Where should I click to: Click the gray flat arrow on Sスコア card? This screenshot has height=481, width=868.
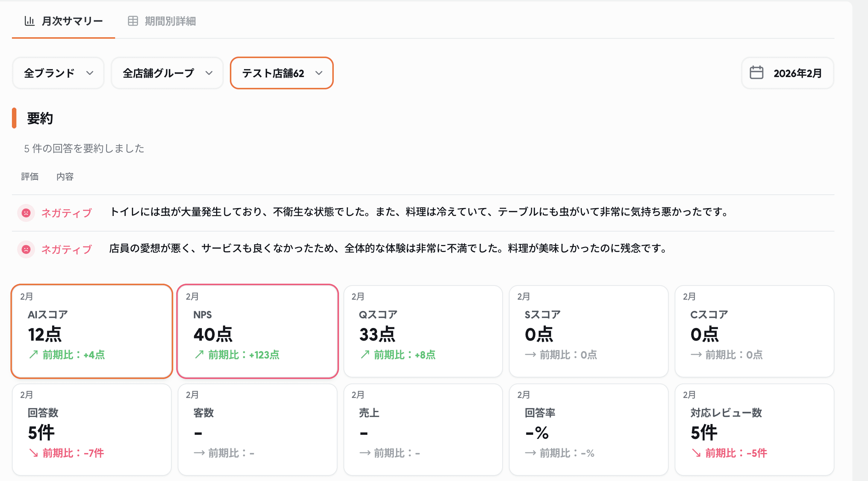pos(530,354)
